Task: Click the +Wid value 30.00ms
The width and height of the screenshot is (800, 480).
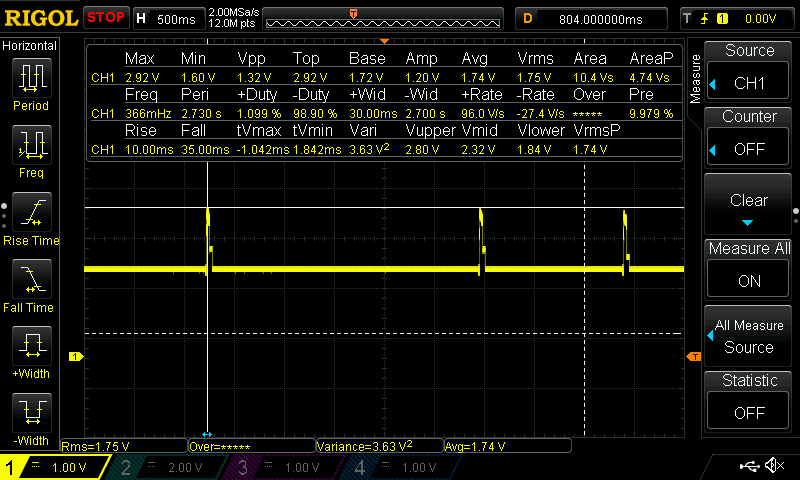Action: [373, 114]
